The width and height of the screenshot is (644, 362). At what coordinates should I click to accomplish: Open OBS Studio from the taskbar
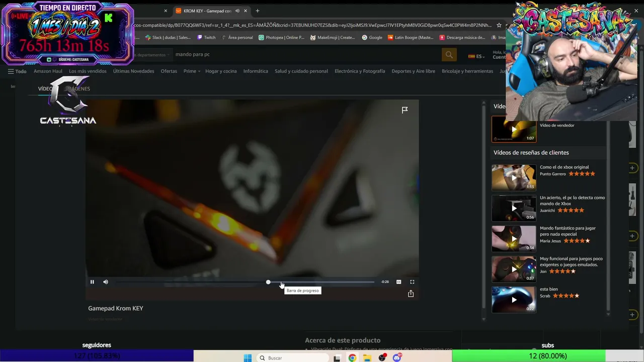point(382,358)
